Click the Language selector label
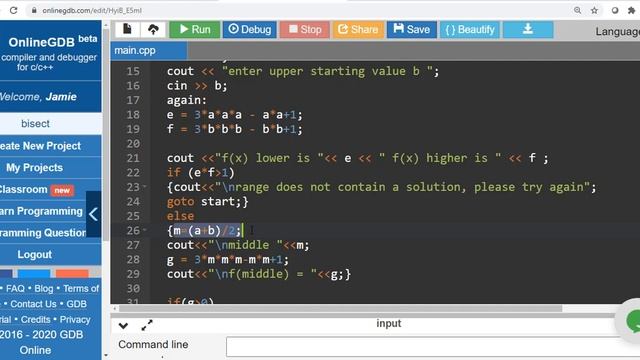This screenshot has height=360, width=640. tap(617, 31)
